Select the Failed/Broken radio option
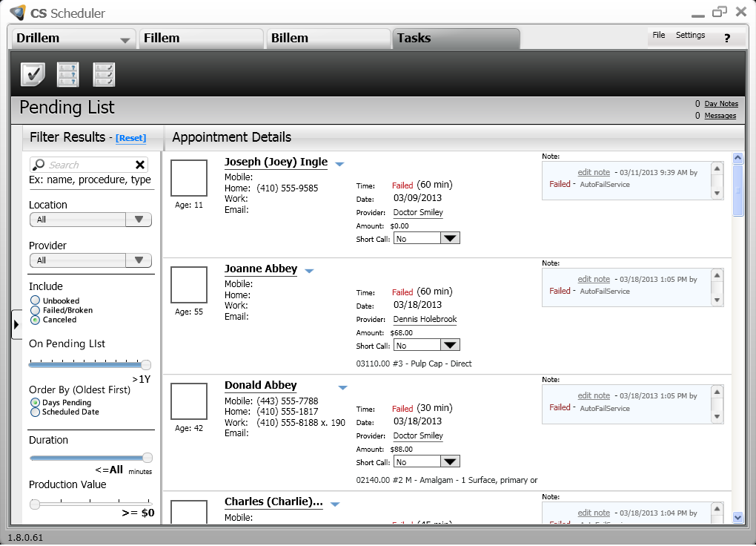756x546 pixels. (x=35, y=310)
